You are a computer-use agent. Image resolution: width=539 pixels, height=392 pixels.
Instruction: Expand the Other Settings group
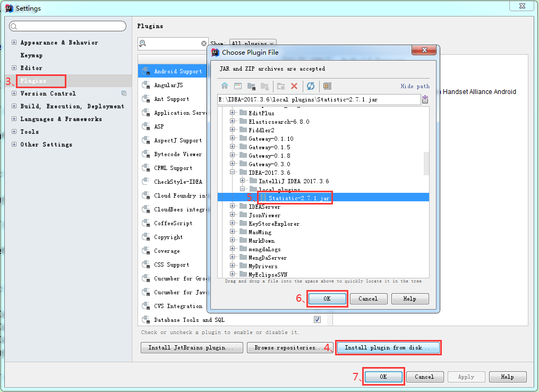(14, 144)
